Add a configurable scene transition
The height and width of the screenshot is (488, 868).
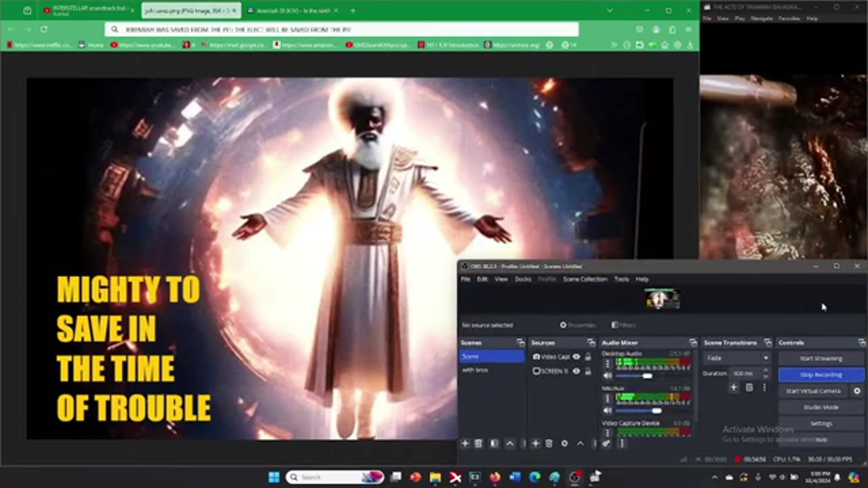pyautogui.click(x=734, y=388)
